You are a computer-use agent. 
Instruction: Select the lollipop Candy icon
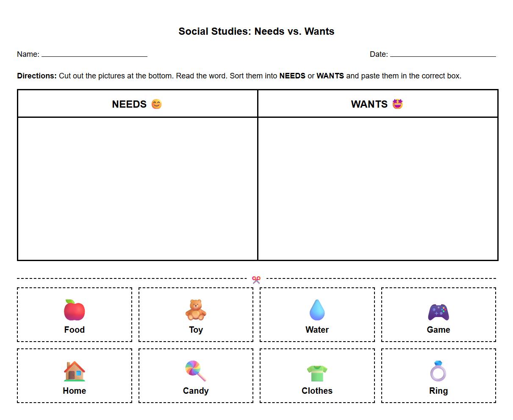pos(195,370)
